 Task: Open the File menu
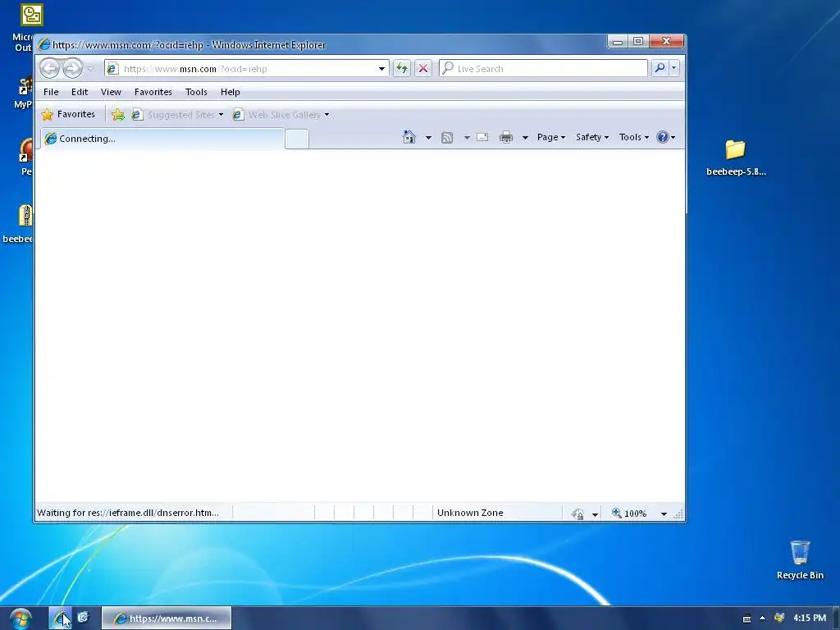(x=51, y=92)
